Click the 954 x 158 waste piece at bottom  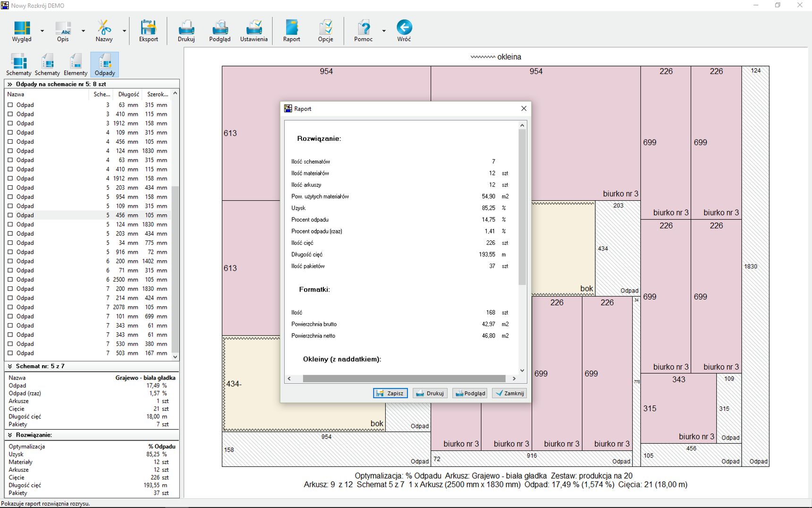pyautogui.click(x=326, y=449)
